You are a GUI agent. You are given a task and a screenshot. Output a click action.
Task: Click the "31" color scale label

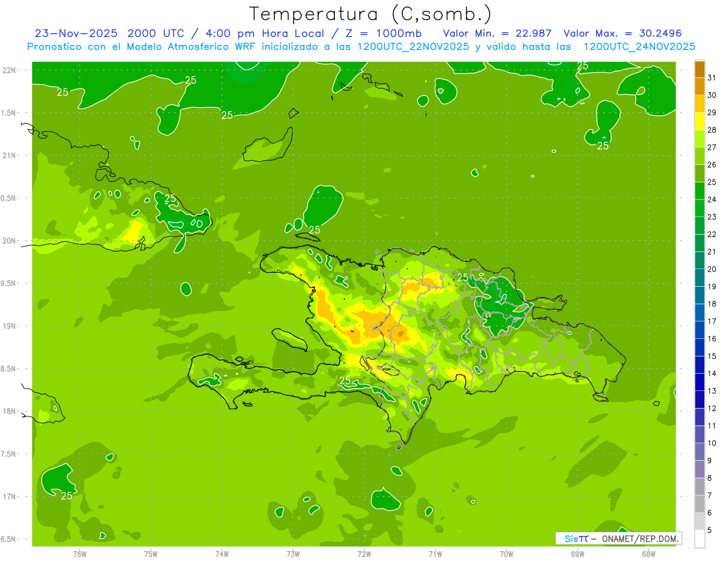click(712, 78)
